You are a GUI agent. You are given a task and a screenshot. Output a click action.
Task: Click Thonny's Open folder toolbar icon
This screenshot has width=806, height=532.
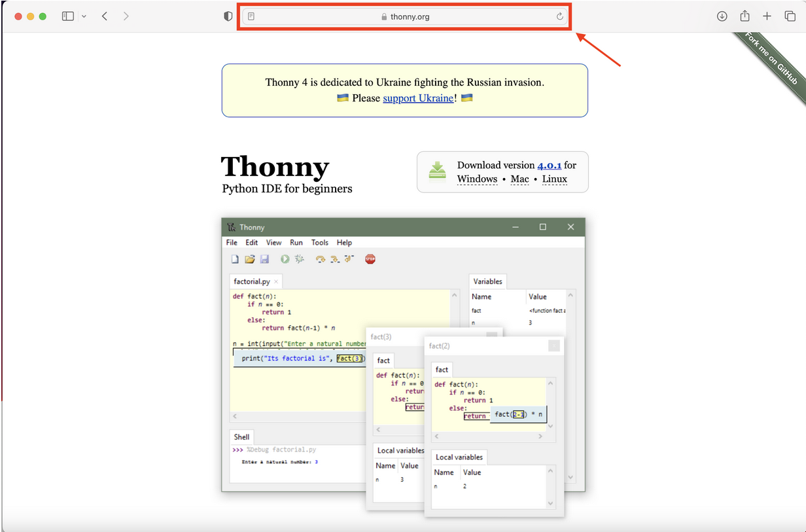pyautogui.click(x=250, y=259)
